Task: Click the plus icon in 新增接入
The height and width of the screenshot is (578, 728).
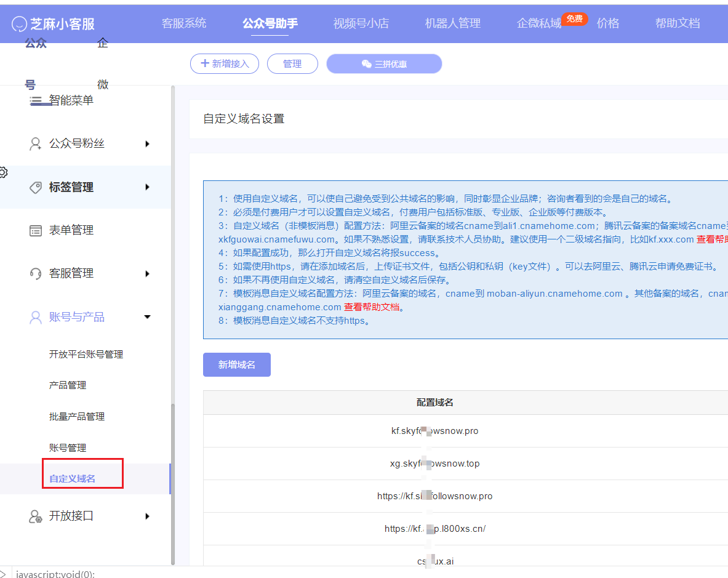Action: [x=205, y=63]
